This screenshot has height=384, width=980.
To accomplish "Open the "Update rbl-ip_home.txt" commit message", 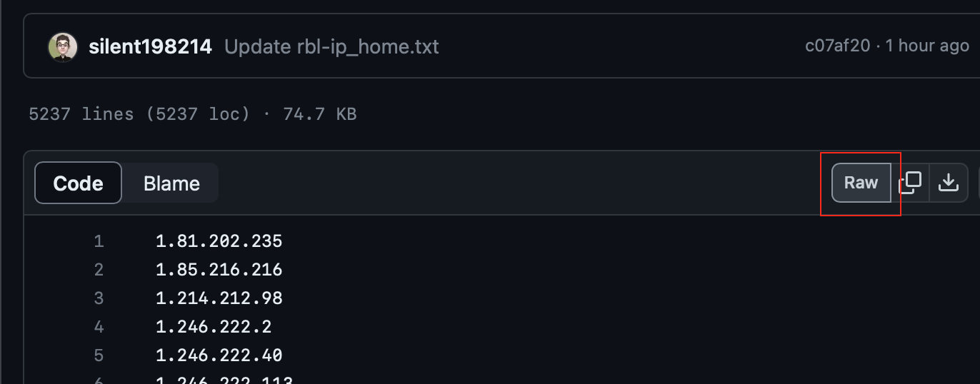I will [331, 47].
